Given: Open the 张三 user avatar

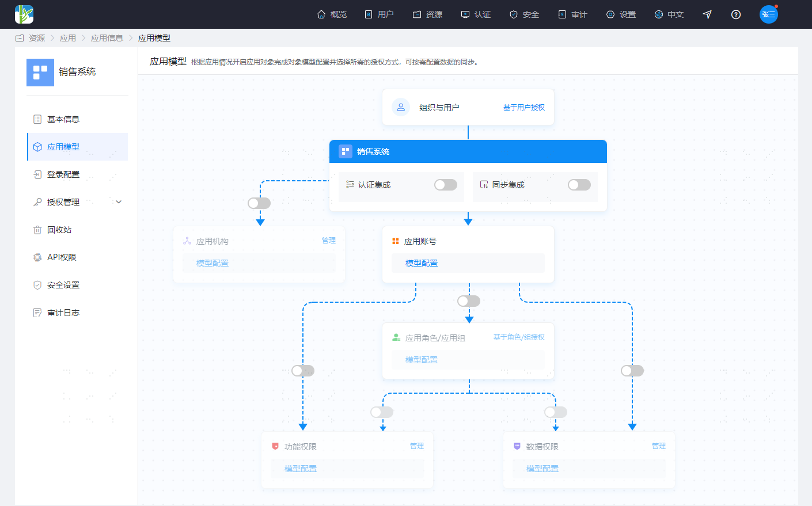Looking at the screenshot, I should pos(769,14).
